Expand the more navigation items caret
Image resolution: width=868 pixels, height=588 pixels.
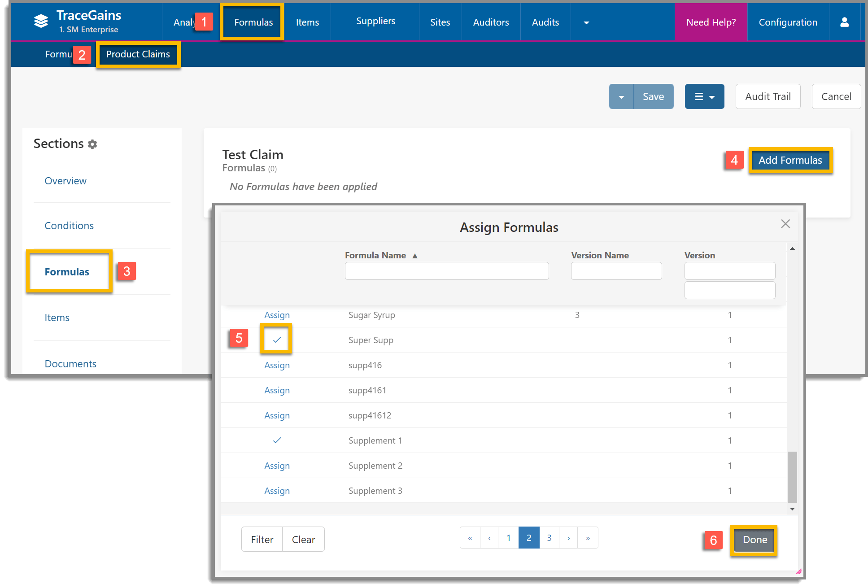tap(586, 22)
